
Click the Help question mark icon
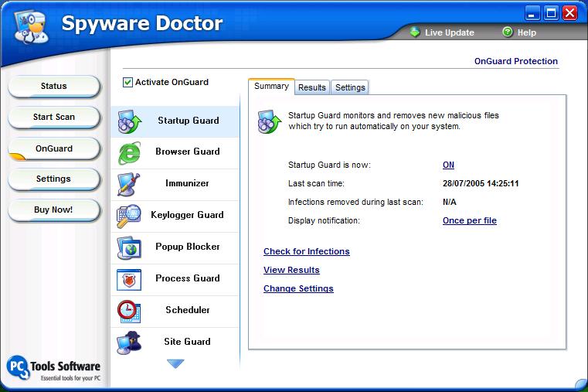[508, 32]
